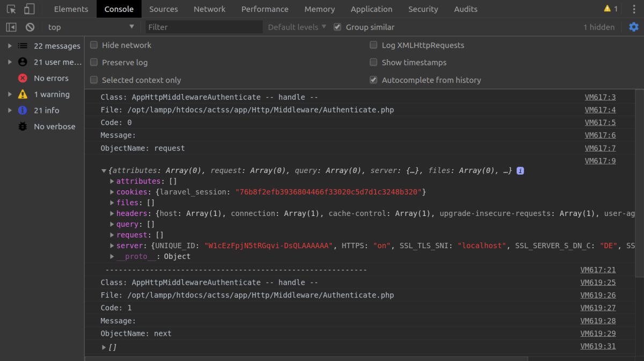644x361 pixels.
Task: Click the object info badge icon
Action: pyautogui.click(x=520, y=171)
